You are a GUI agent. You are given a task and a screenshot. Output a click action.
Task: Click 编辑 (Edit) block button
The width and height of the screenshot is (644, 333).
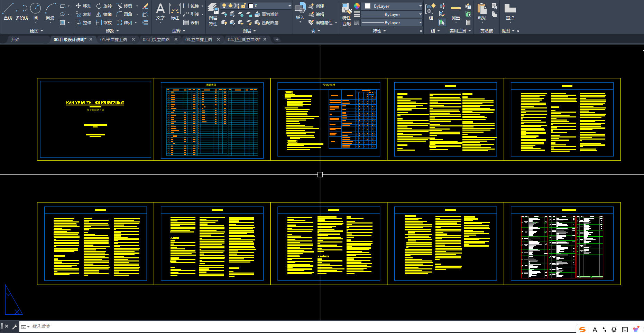(316, 14)
